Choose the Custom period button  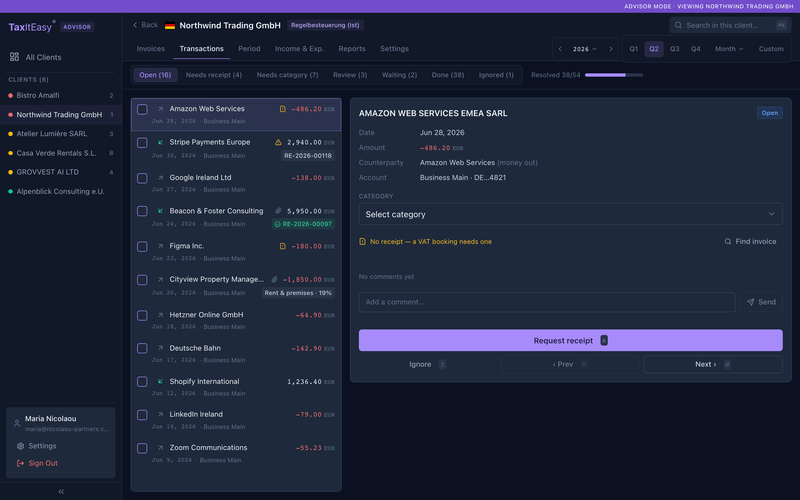click(771, 49)
